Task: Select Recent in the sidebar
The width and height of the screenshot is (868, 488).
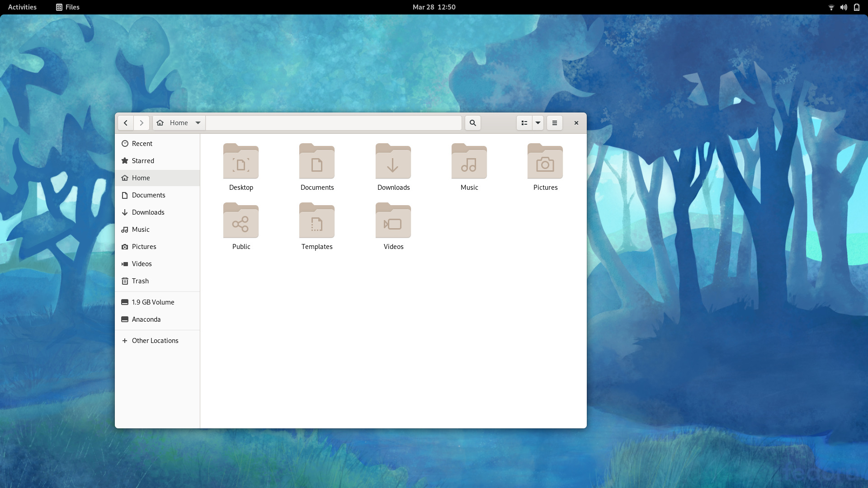Action: coord(142,144)
